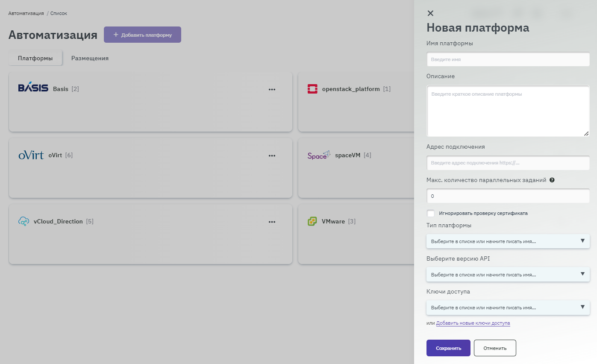Screen dimensions: 597x364
Task: Click the Сохранить button
Action: click(x=448, y=348)
